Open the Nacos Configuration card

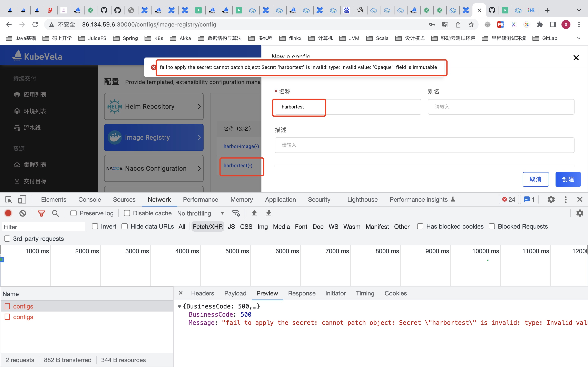(153, 168)
